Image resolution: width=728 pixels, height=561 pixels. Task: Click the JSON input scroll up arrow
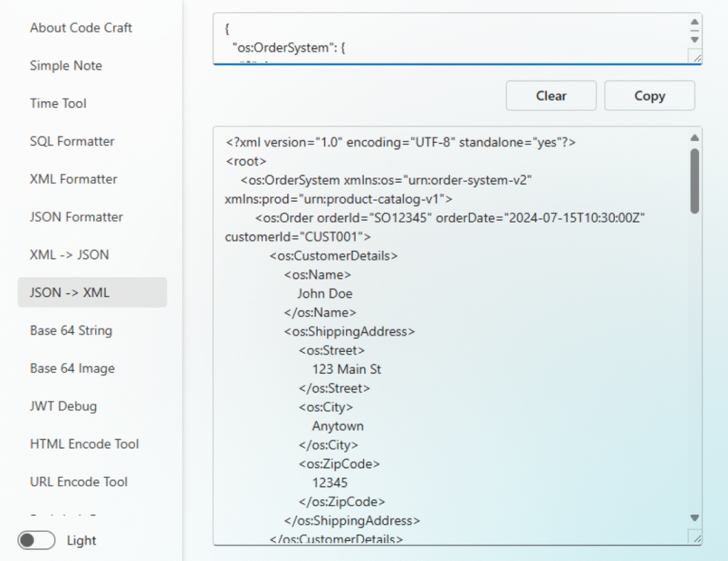[x=695, y=22]
